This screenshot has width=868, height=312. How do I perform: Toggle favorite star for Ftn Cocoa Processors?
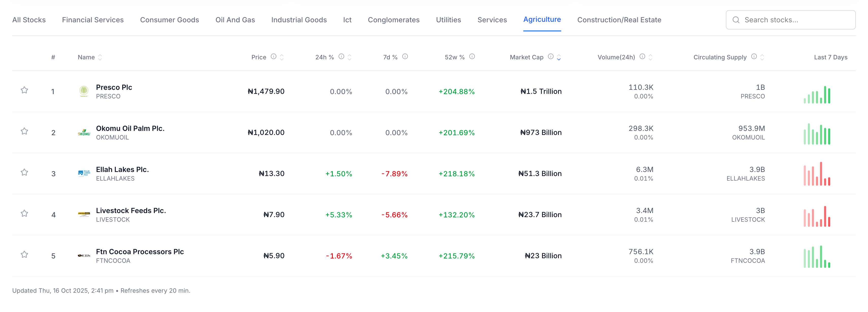pos(24,254)
